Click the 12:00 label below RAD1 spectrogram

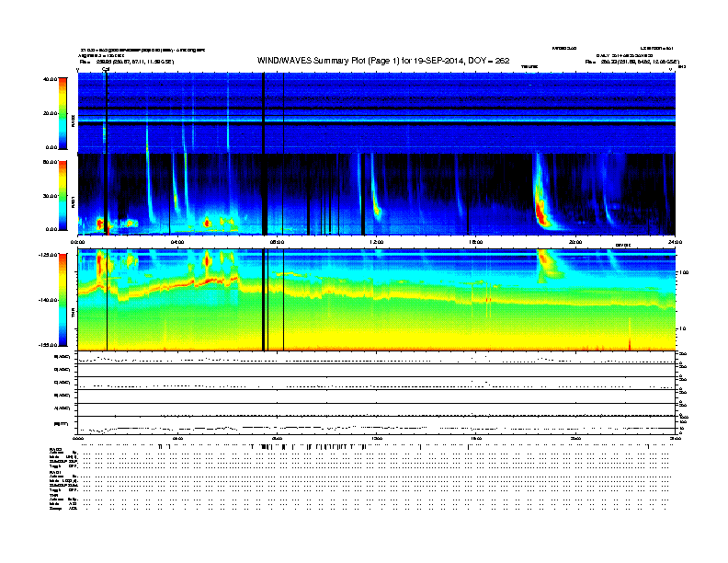click(x=377, y=242)
